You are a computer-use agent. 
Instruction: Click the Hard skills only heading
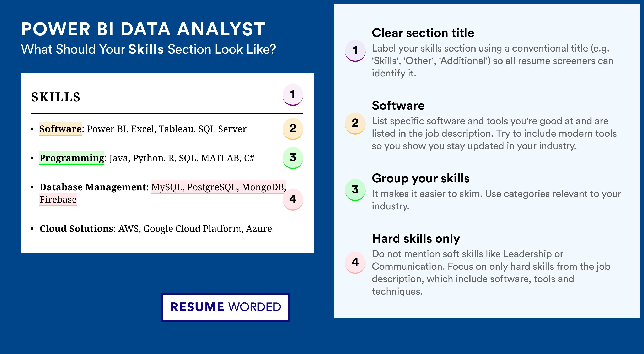pyautogui.click(x=416, y=238)
